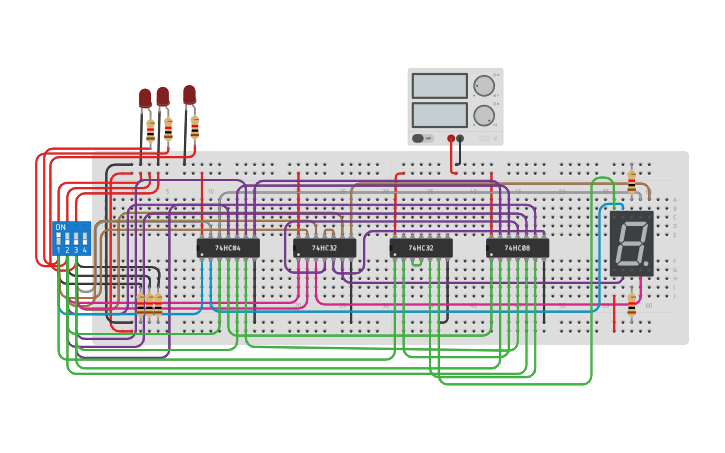Select the 74HC04 inverter chip
This screenshot has height=453, width=725.
click(x=228, y=247)
